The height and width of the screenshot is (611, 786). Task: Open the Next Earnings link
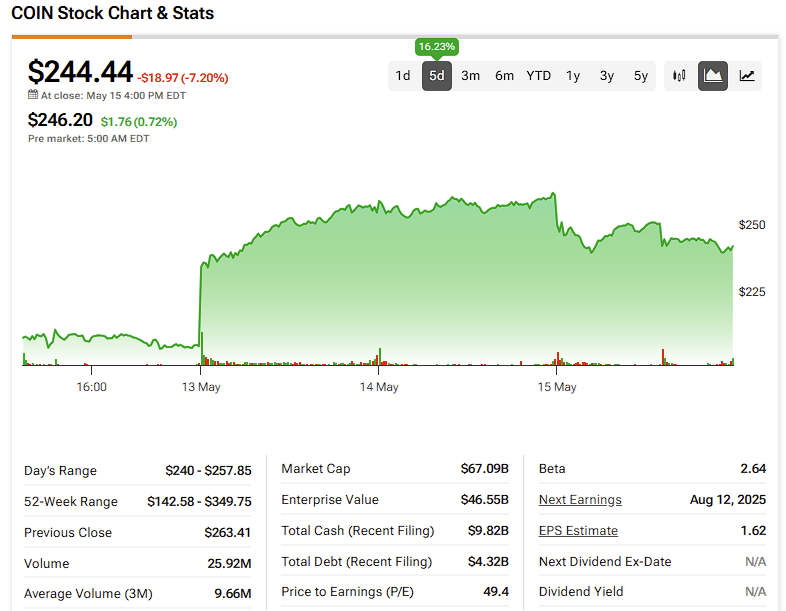tap(580, 500)
